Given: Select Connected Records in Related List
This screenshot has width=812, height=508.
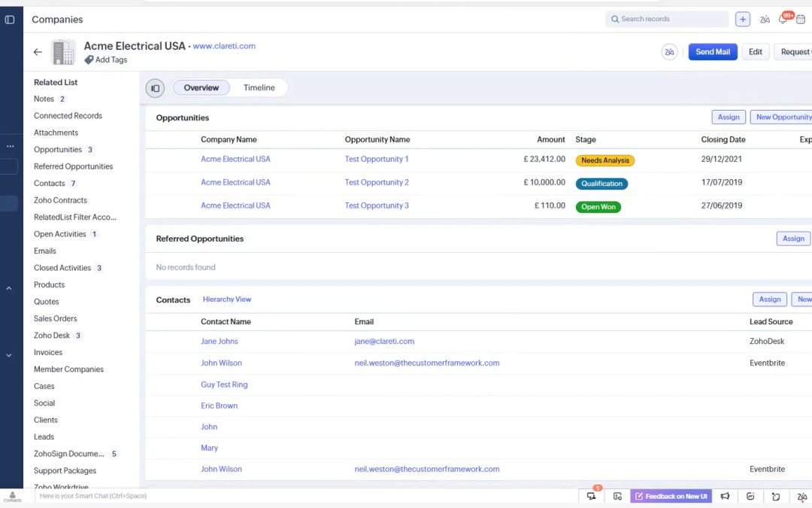Looking at the screenshot, I should click(x=68, y=116).
